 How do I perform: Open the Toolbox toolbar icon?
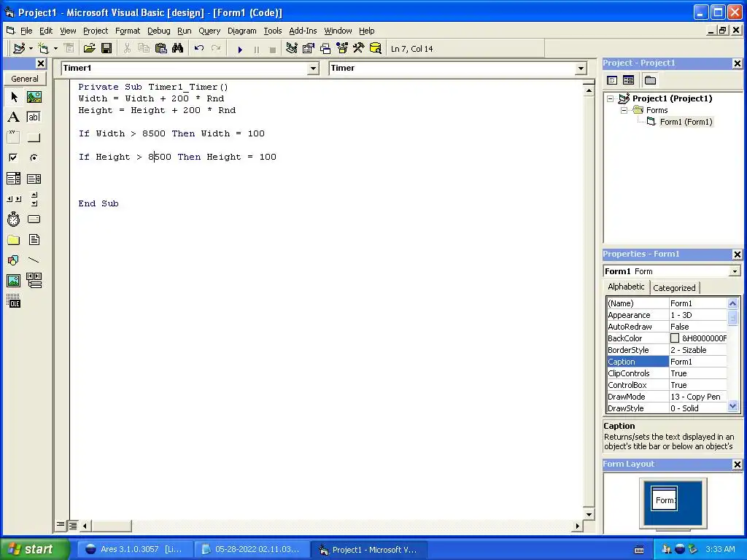tap(359, 49)
